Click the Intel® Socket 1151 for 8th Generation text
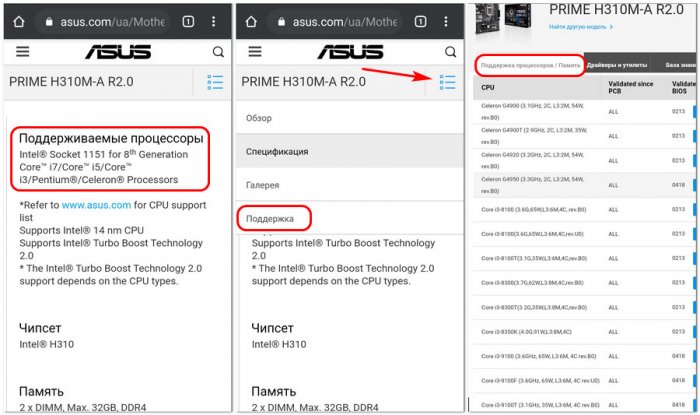The height and width of the screenshot is (415, 700). pos(104,154)
